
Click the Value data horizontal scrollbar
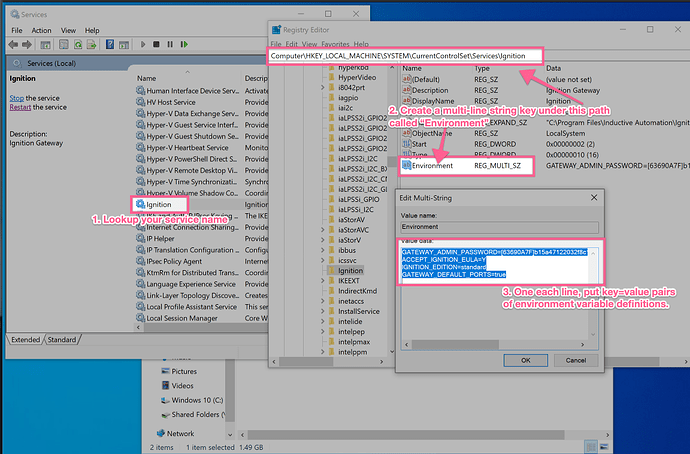(x=495, y=344)
